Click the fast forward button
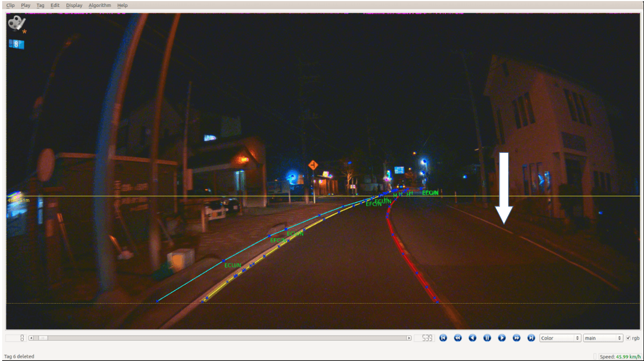This screenshot has width=644, height=361. [x=517, y=337]
